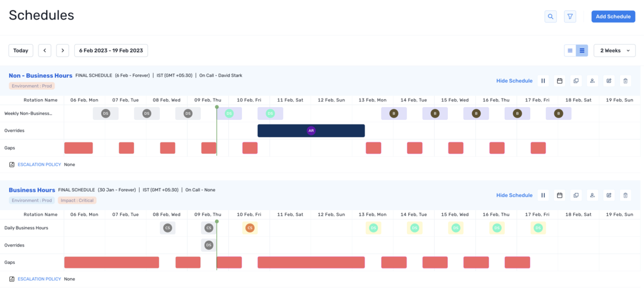Viewport: 644px width, 292px height.
Task: Pause the Non - Business Hours schedule
Action: pyautogui.click(x=543, y=81)
